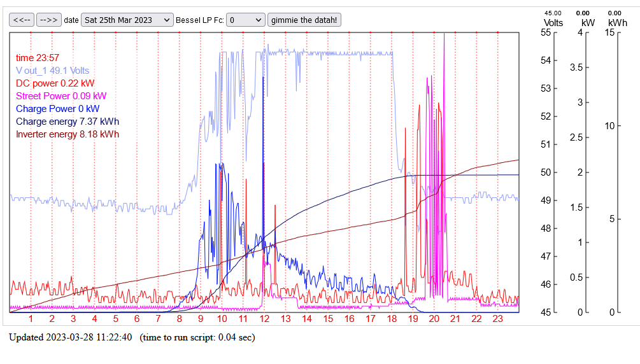The image size is (640, 364).
Task: Click the "Charge energy 7.37 kWh" legend entry
Action: pos(68,122)
